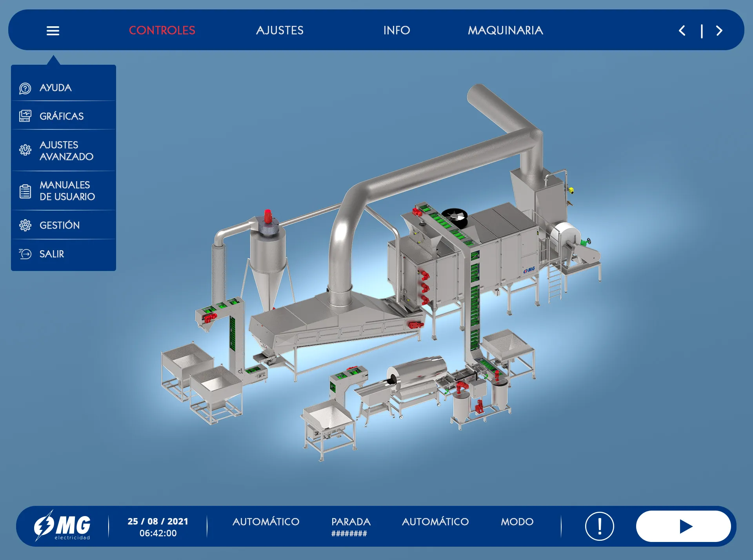The width and height of the screenshot is (753, 560).
Task: Click the MG electricidad logo
Action: click(62, 526)
